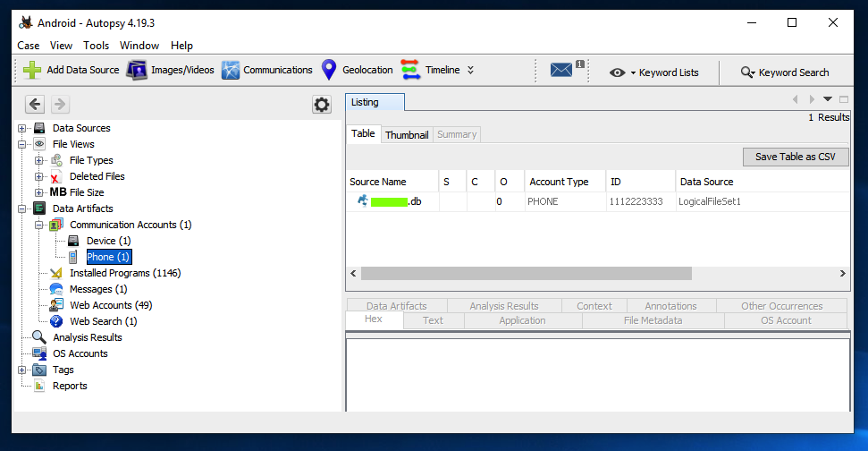868x451 pixels.
Task: Show more toolbar items chevron
Action: pos(470,70)
